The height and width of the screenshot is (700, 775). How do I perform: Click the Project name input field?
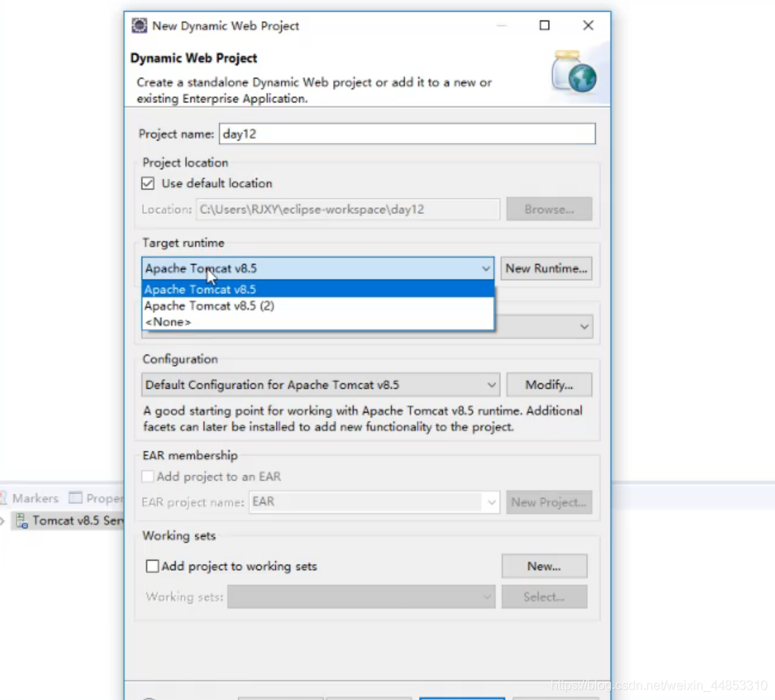pyautogui.click(x=407, y=134)
